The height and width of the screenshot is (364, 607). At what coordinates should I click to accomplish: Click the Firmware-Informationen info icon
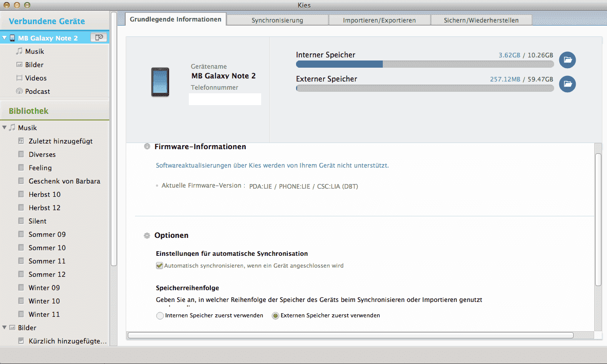tap(147, 147)
